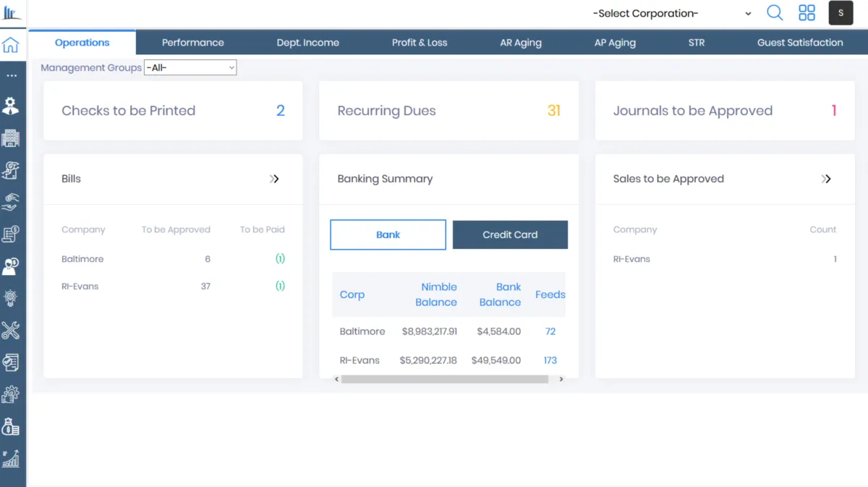The width and height of the screenshot is (868, 487).
Task: Open the Select Corporation dropdown
Action: [x=671, y=13]
